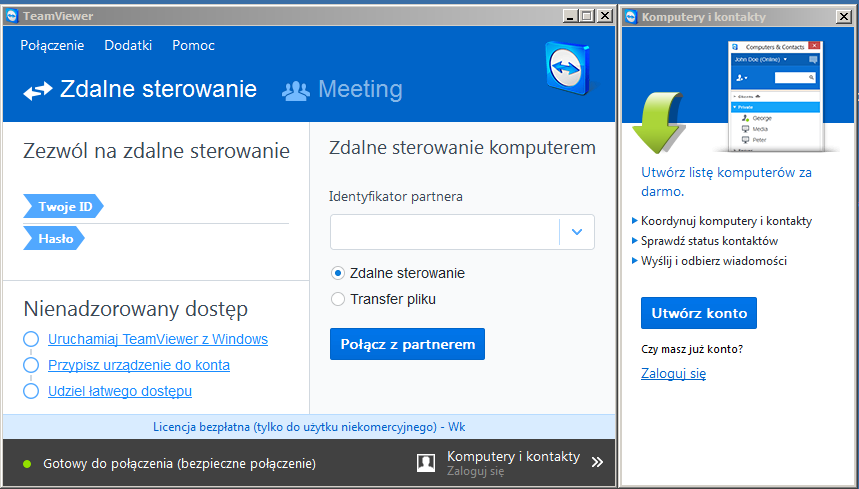
Task: Click Komputery i kontakty in status bar
Action: (x=513, y=457)
